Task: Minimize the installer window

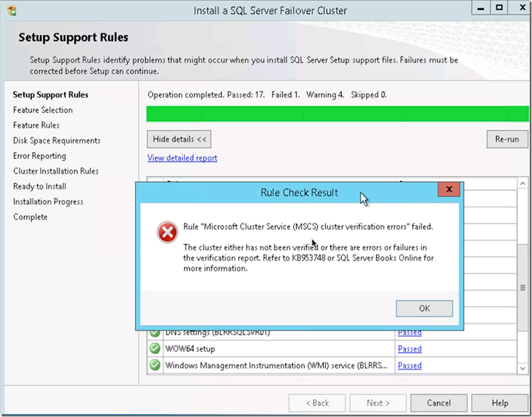Action: [x=481, y=8]
